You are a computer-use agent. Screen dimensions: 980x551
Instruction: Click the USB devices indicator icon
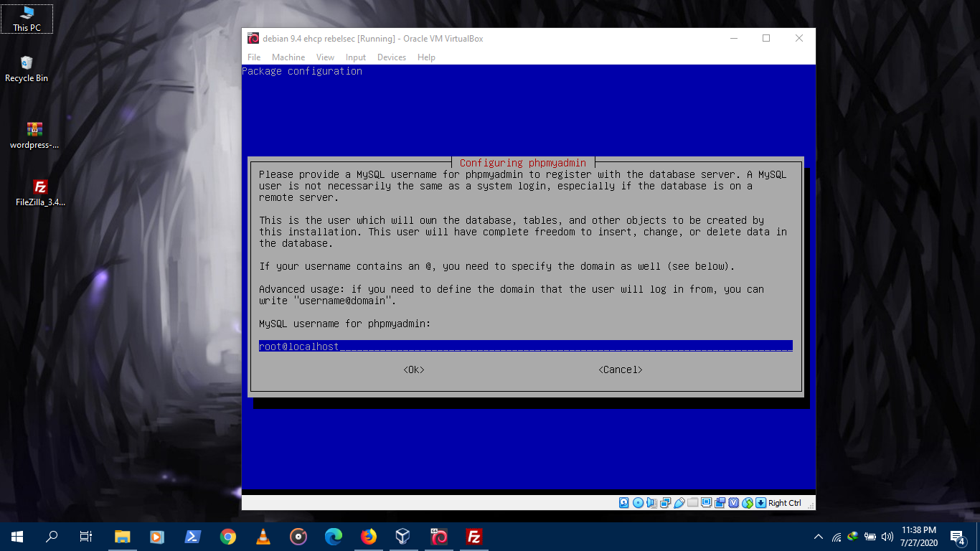coord(679,503)
